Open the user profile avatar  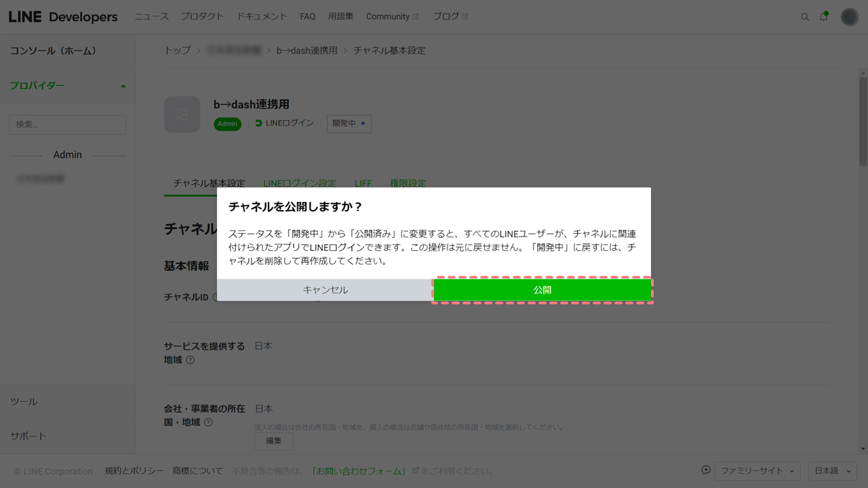point(850,17)
